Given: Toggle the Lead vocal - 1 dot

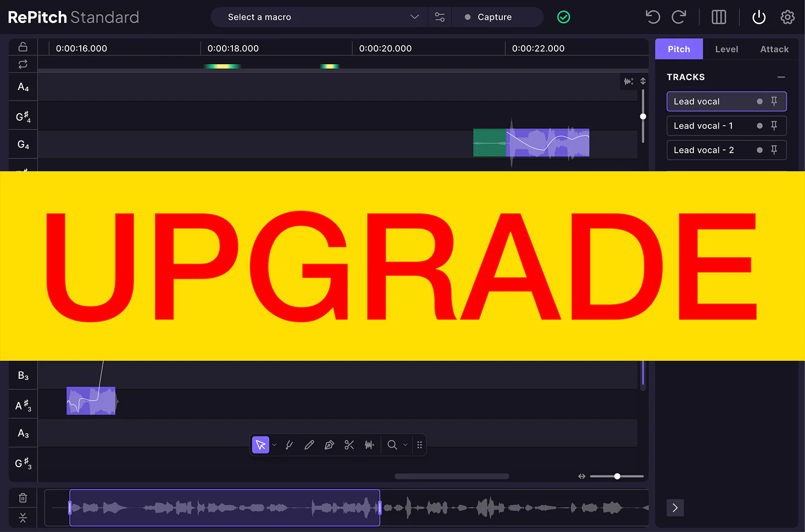Looking at the screenshot, I should pos(759,126).
